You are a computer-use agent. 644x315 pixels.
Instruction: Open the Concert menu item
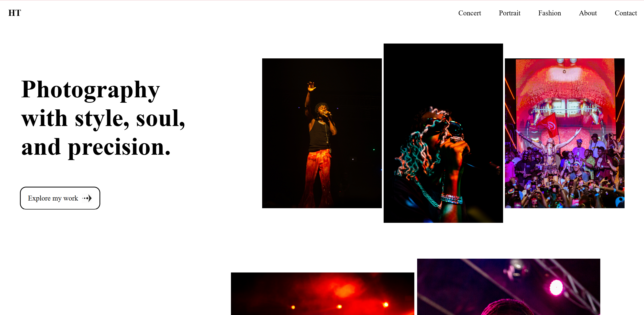tap(470, 13)
